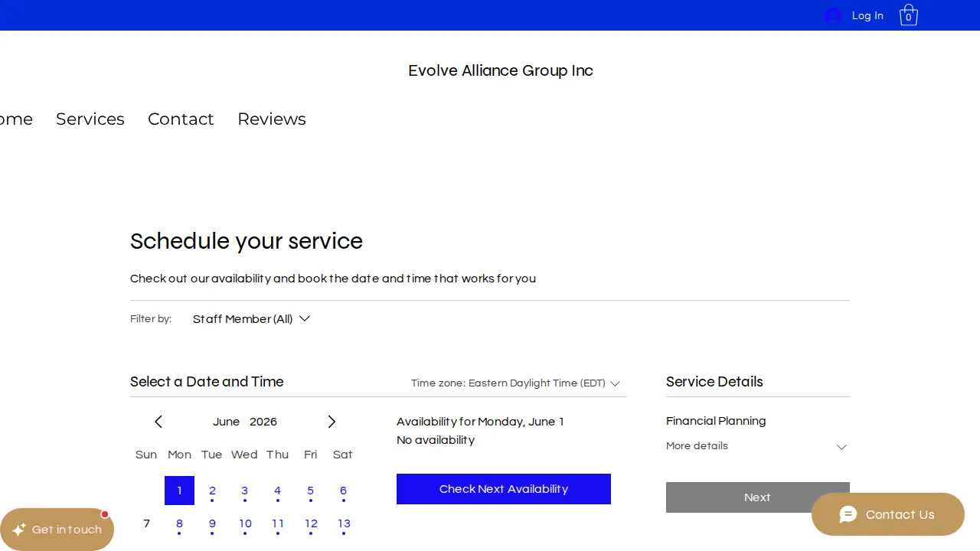Click the user avatar icon
980x551 pixels.
tap(833, 15)
